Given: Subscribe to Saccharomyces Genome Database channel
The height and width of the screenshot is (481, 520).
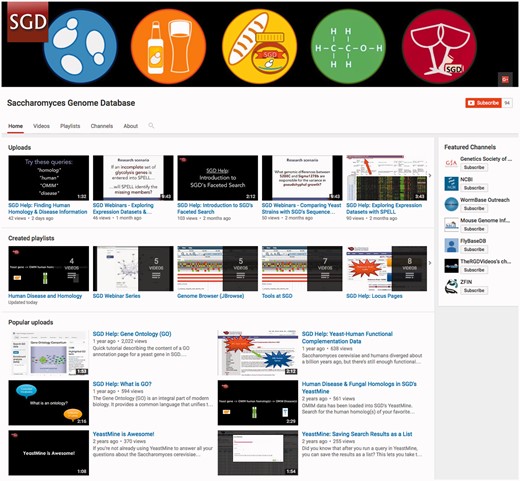Looking at the screenshot, I should [484, 103].
